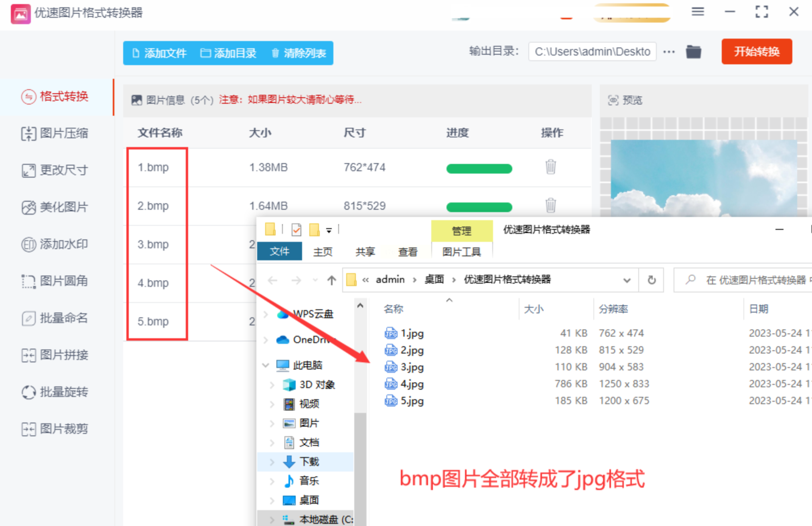Image resolution: width=812 pixels, height=526 pixels.
Task: Open the address bar history dropdown
Action: [627, 280]
